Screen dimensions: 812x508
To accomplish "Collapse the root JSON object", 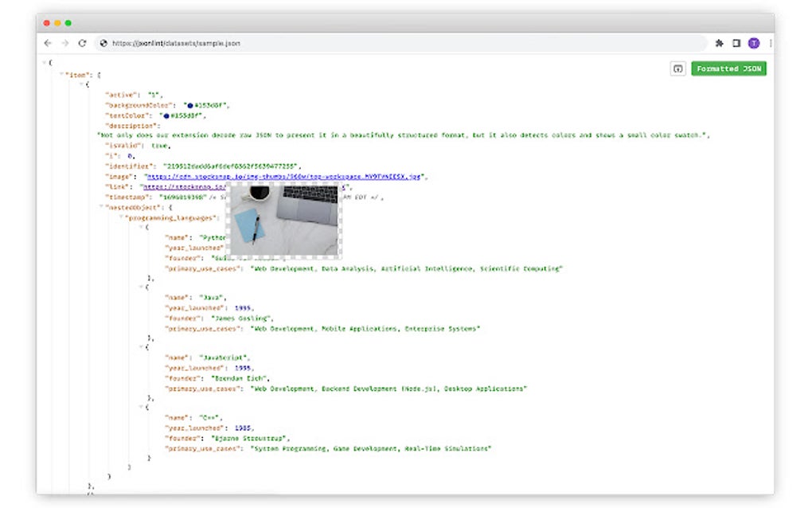I will pos(44,62).
